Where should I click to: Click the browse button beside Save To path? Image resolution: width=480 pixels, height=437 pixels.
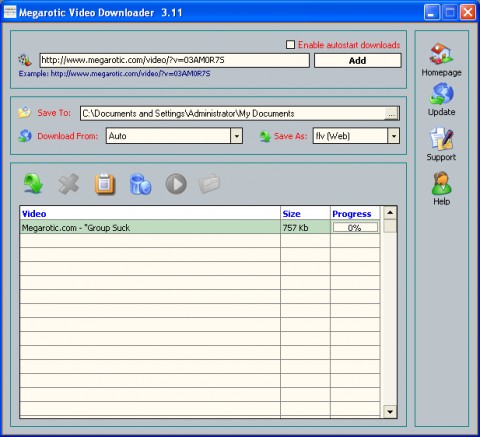coord(392,114)
